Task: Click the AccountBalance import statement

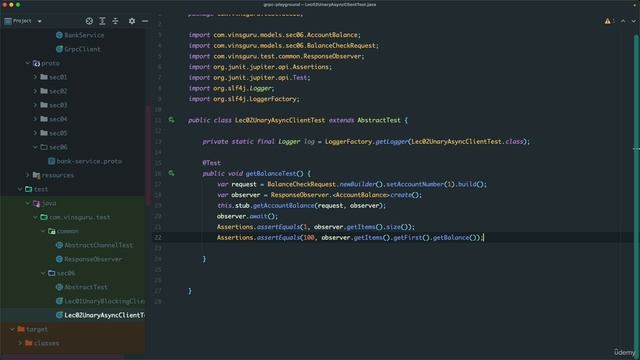Action: 275,35
